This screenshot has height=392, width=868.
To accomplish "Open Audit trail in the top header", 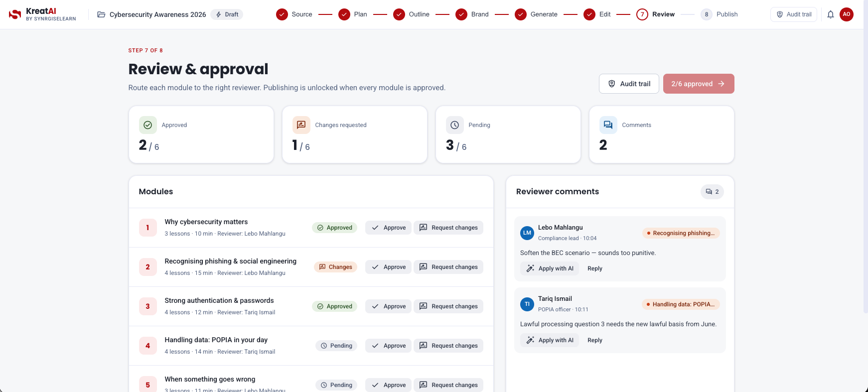I will 794,14.
